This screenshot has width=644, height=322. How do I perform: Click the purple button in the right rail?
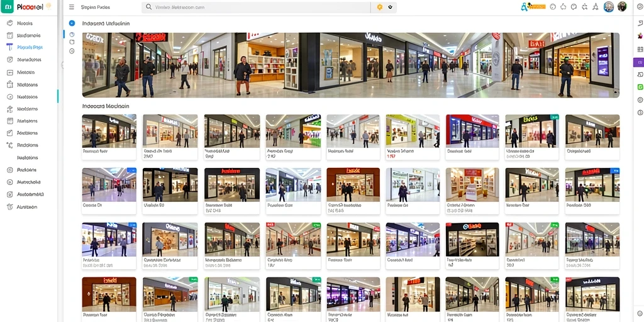tap(640, 62)
